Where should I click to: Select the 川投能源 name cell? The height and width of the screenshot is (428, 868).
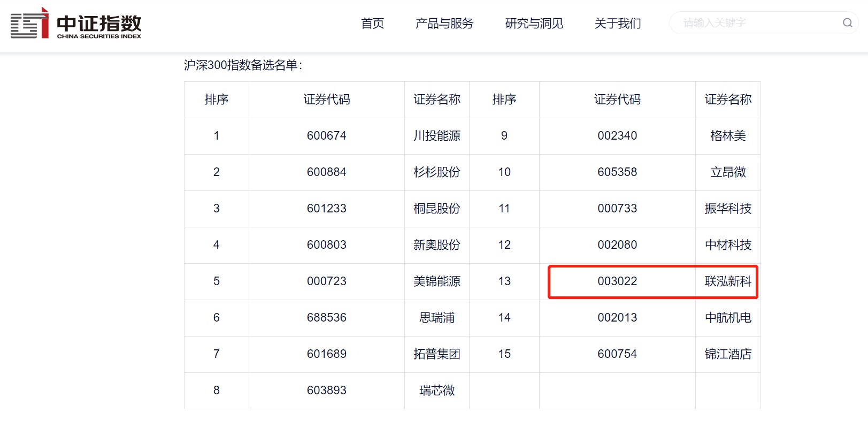[436, 136]
